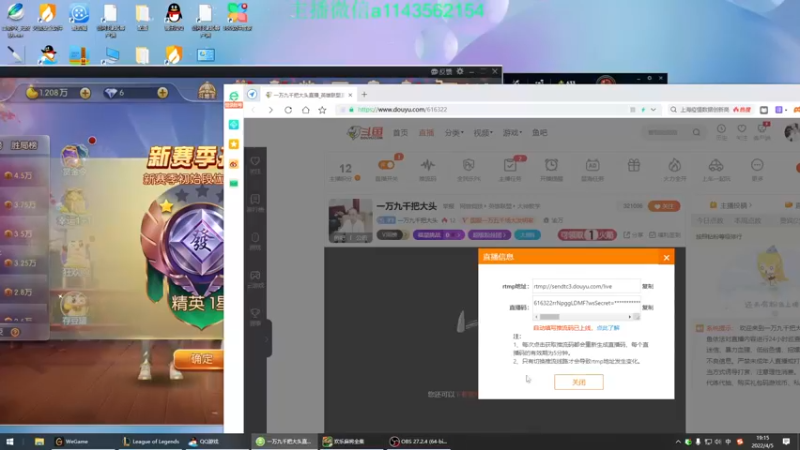
Task: Expand the 分类 dropdown menu
Action: 454,133
